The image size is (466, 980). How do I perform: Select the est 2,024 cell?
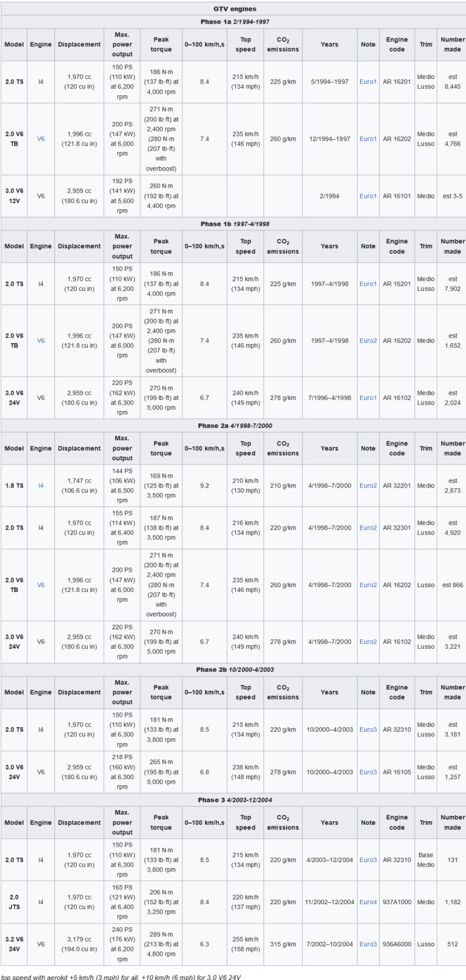click(451, 397)
